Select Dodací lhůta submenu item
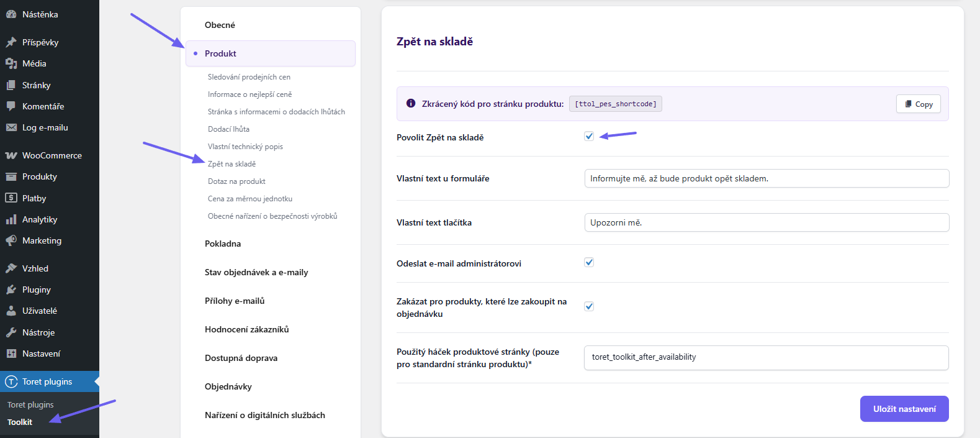The width and height of the screenshot is (980, 438). [x=228, y=129]
